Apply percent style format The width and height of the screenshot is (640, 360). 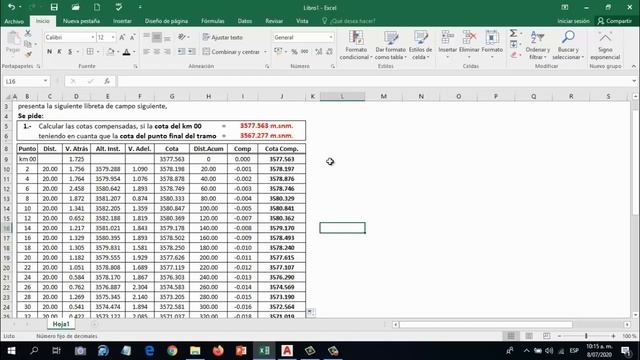click(x=294, y=52)
